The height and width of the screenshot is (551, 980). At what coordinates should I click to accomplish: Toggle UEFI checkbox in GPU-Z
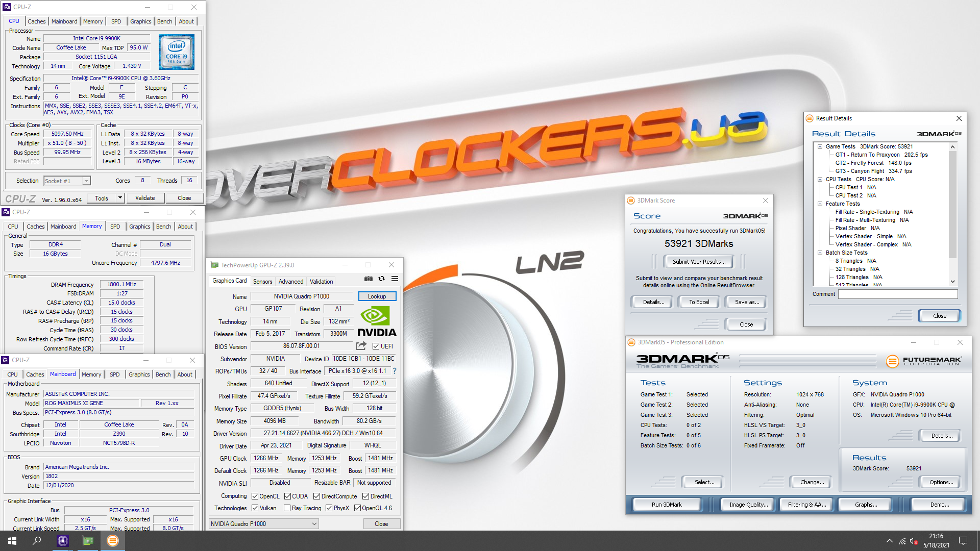[376, 346]
